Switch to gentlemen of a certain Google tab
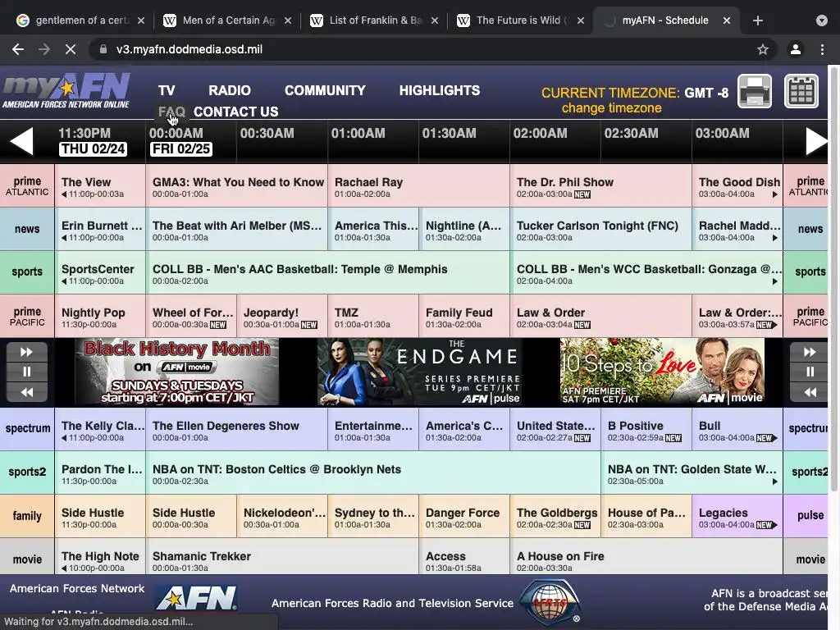 (80, 21)
